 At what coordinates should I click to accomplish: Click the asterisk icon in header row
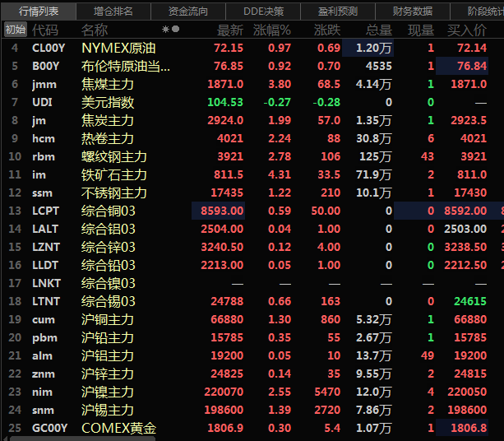pyautogui.click(x=165, y=30)
